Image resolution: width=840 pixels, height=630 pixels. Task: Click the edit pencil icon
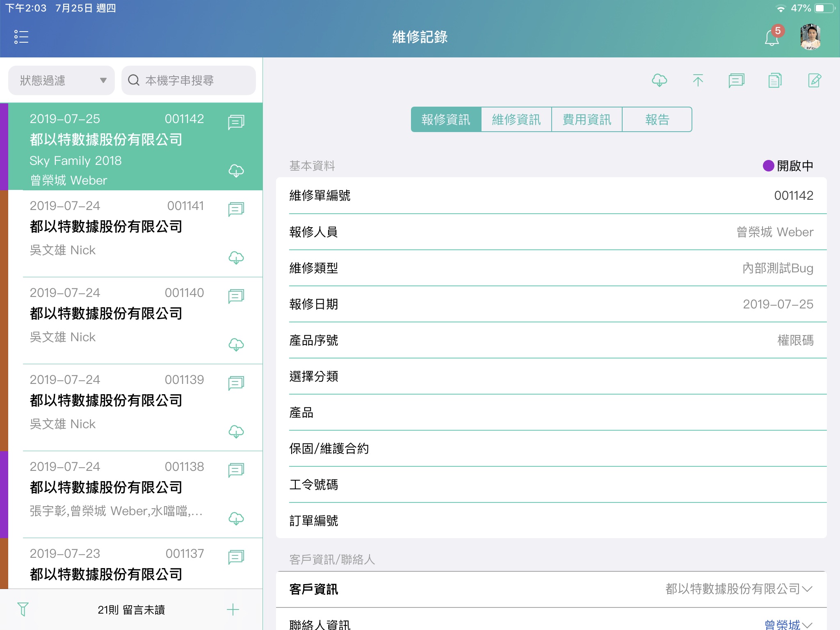pyautogui.click(x=815, y=80)
